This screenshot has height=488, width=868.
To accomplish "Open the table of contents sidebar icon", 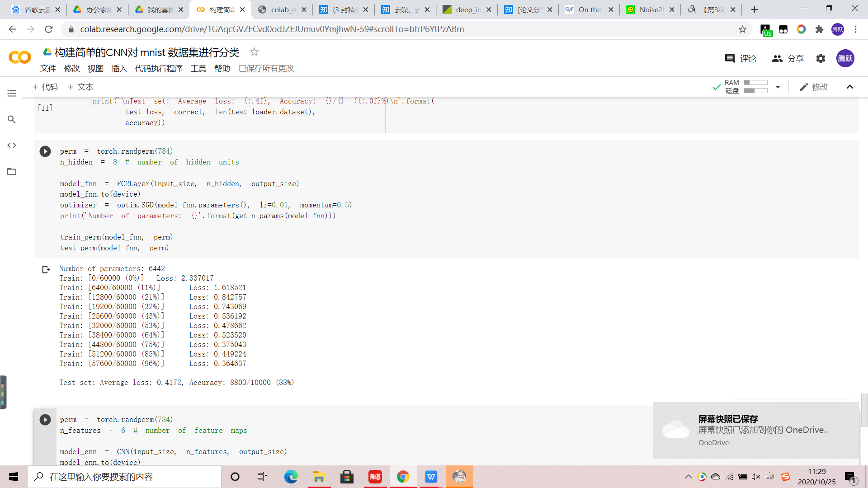I will coord(12,93).
